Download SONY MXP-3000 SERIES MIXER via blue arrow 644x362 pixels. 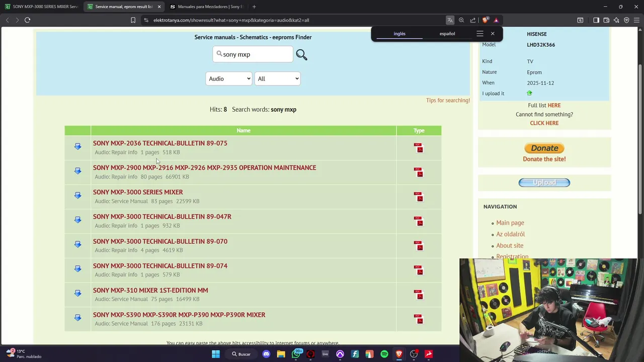click(77, 195)
